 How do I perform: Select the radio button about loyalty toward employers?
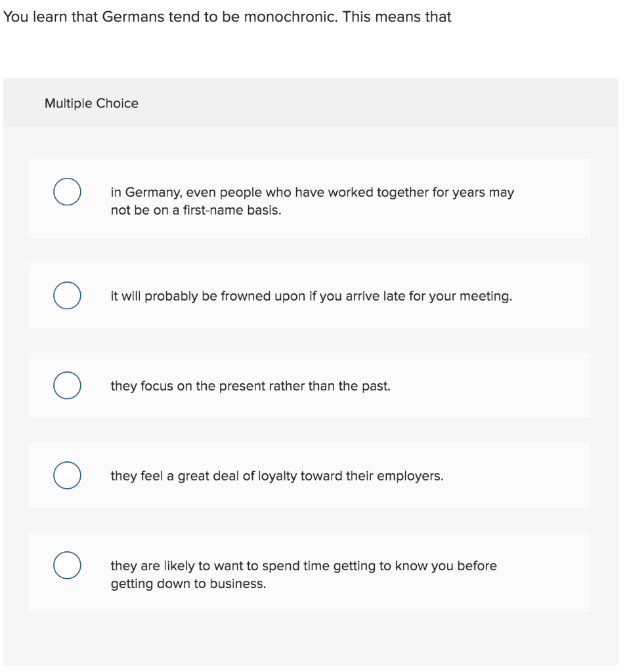(x=66, y=475)
